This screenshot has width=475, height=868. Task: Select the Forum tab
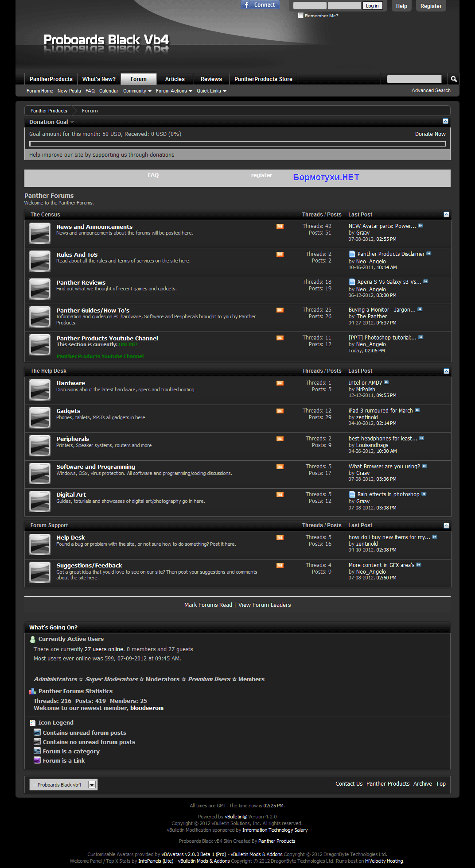139,79
